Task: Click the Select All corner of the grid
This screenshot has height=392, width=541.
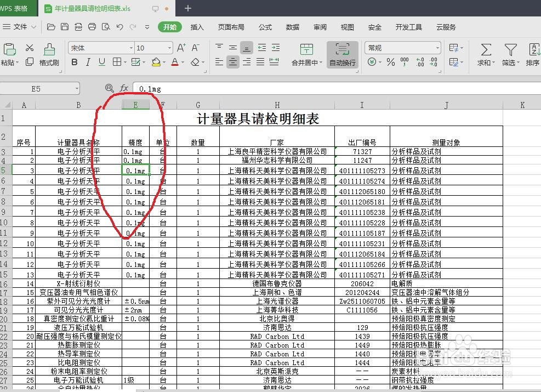Action: point(6,105)
